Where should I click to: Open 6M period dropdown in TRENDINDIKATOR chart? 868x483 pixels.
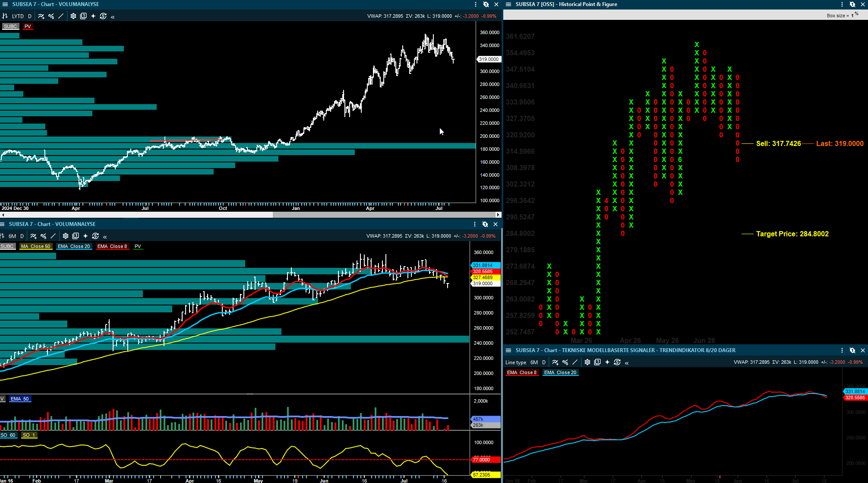[x=534, y=362]
